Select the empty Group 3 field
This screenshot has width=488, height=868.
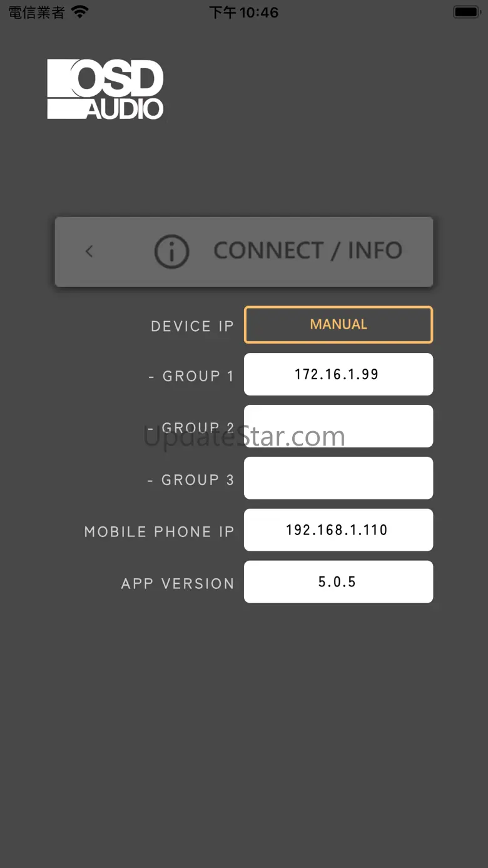tap(338, 478)
